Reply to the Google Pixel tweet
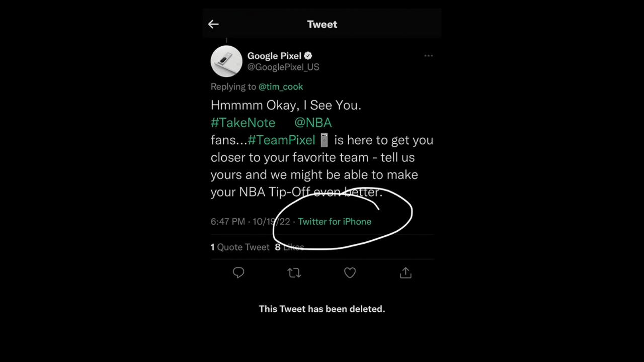The height and width of the screenshot is (362, 644). tap(238, 273)
